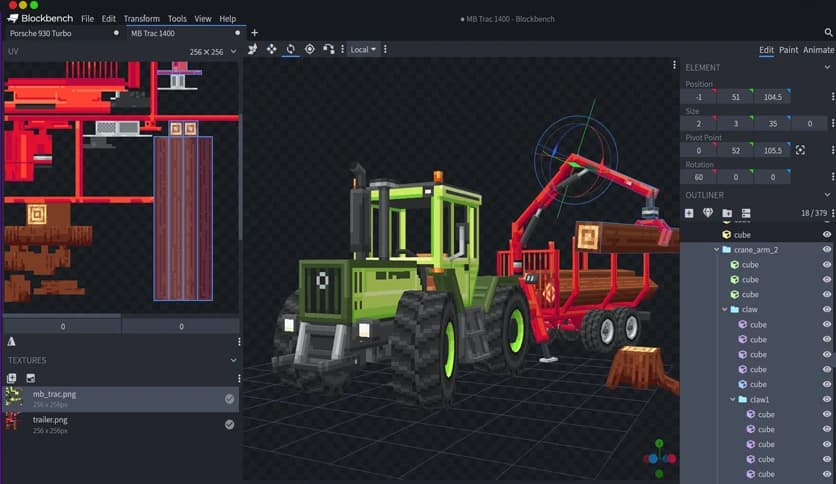Open the search icon at top right

827,33
